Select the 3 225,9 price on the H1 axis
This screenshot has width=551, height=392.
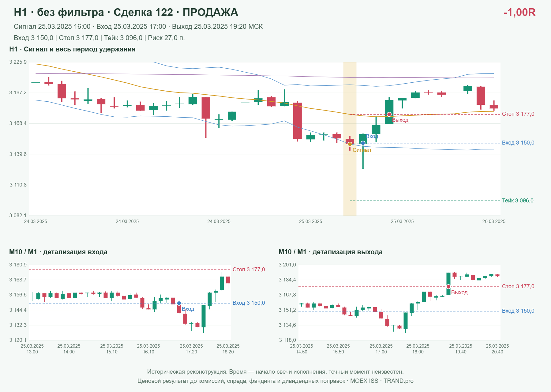[x=18, y=62]
